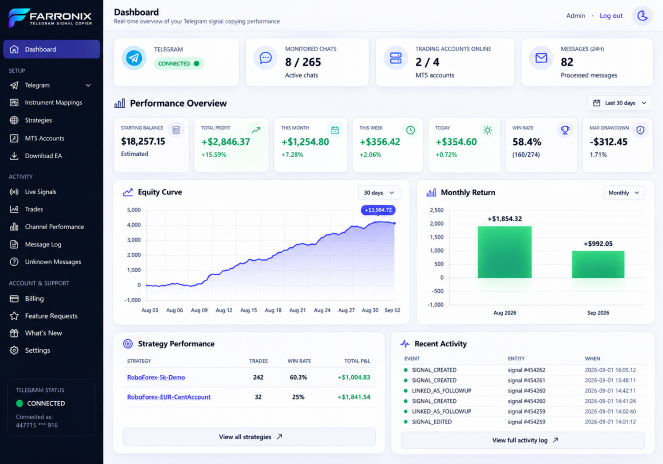
Task: Open Equity Curve 30 days dropdown
Action: click(x=379, y=193)
